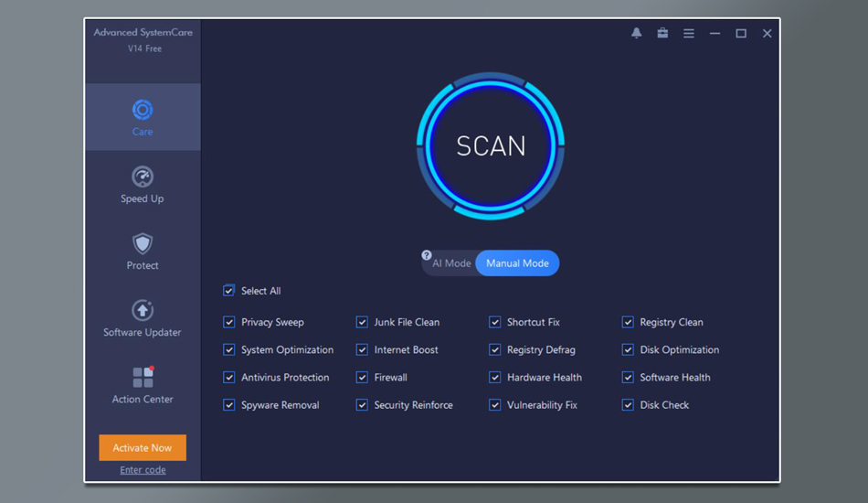The image size is (868, 503).
Task: Open the Protect shield icon
Action: point(142,243)
